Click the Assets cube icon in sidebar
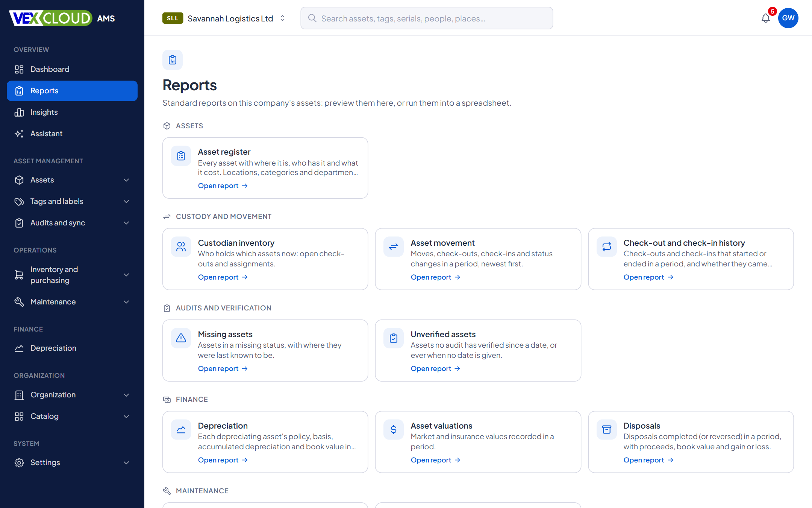 coord(19,180)
